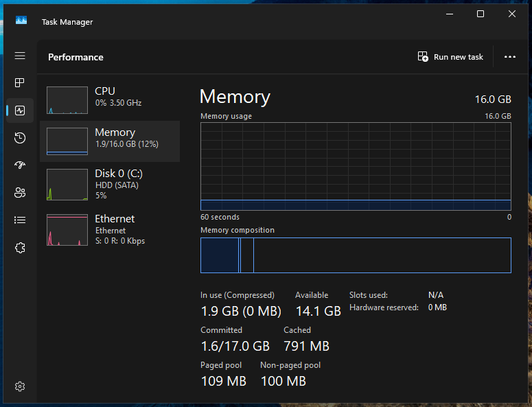Click the Disk 0 mini graph thumbnail
This screenshot has width=532, height=407.
coord(67,185)
